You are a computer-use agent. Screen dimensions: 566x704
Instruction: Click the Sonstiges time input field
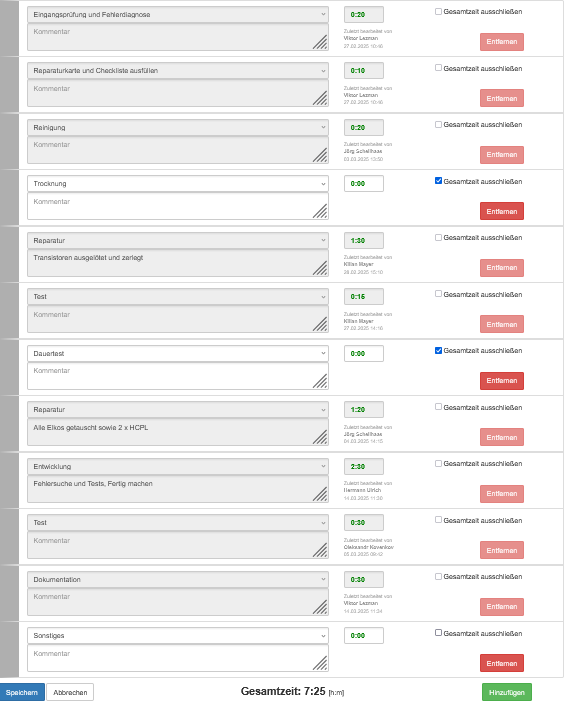pos(364,636)
